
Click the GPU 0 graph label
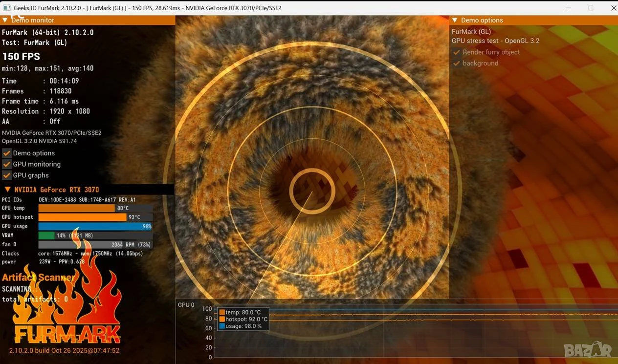pyautogui.click(x=186, y=305)
